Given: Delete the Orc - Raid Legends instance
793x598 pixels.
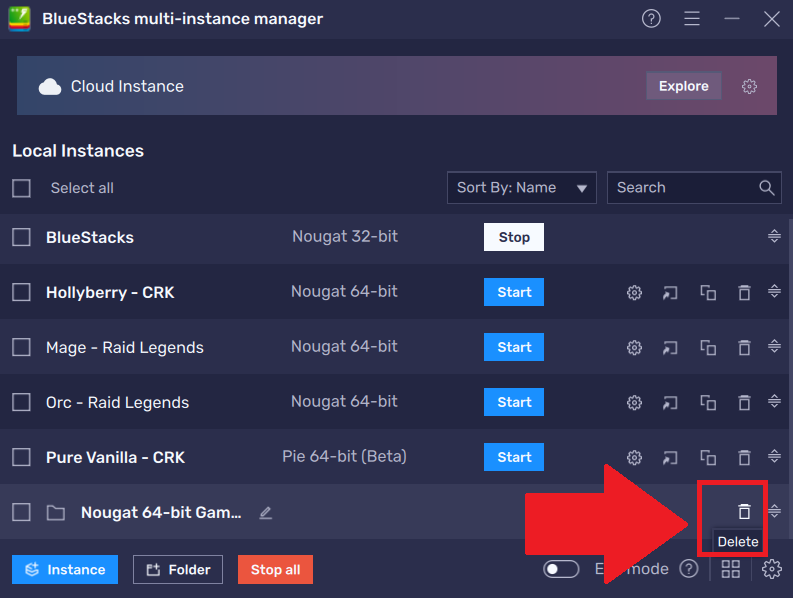Looking at the screenshot, I should point(744,403).
